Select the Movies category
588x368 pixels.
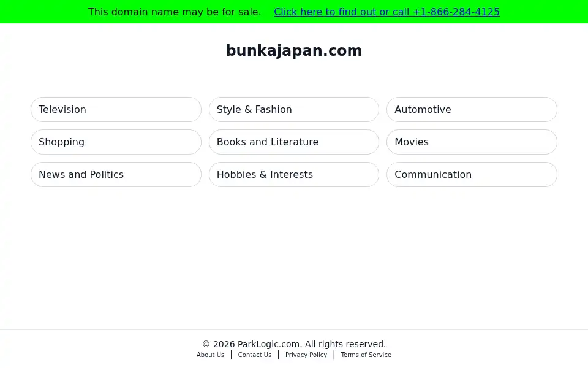(x=472, y=142)
